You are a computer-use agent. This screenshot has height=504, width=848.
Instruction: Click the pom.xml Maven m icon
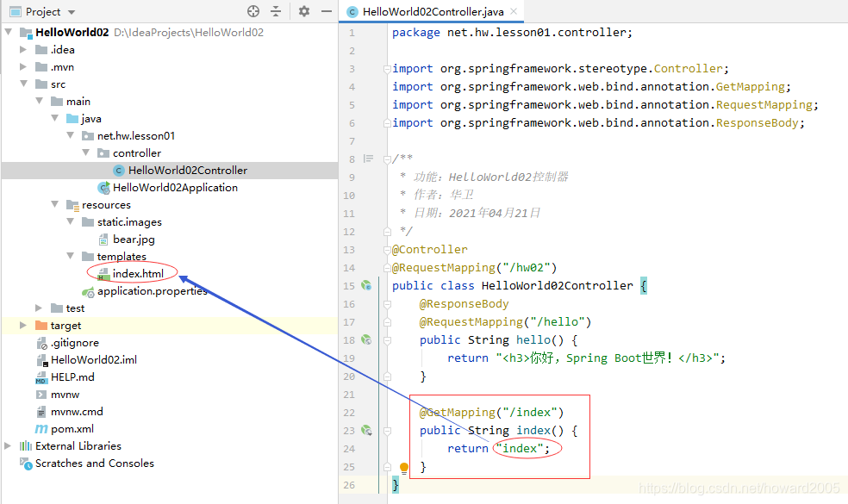(41, 429)
